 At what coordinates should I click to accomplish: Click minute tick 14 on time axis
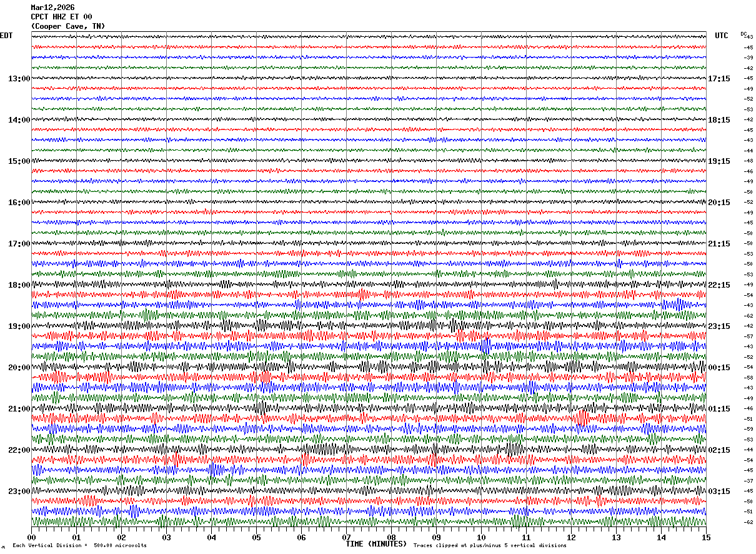coord(662,537)
